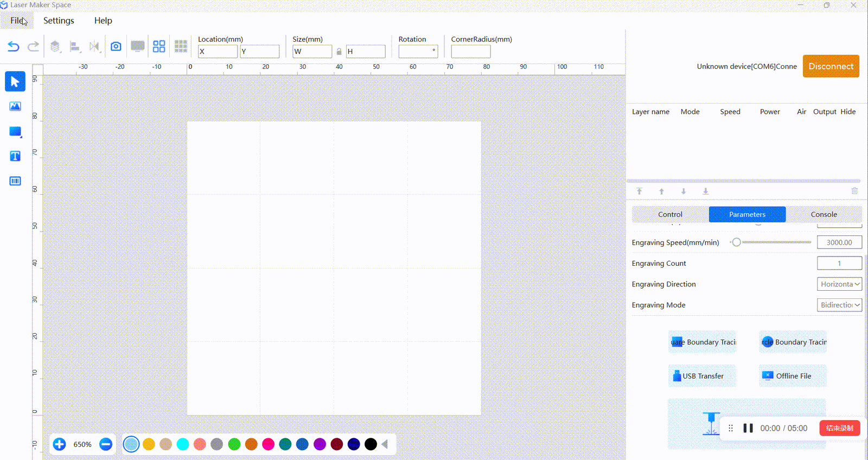Click the zoom out minus button
This screenshot has width=868, height=460.
tap(106, 444)
